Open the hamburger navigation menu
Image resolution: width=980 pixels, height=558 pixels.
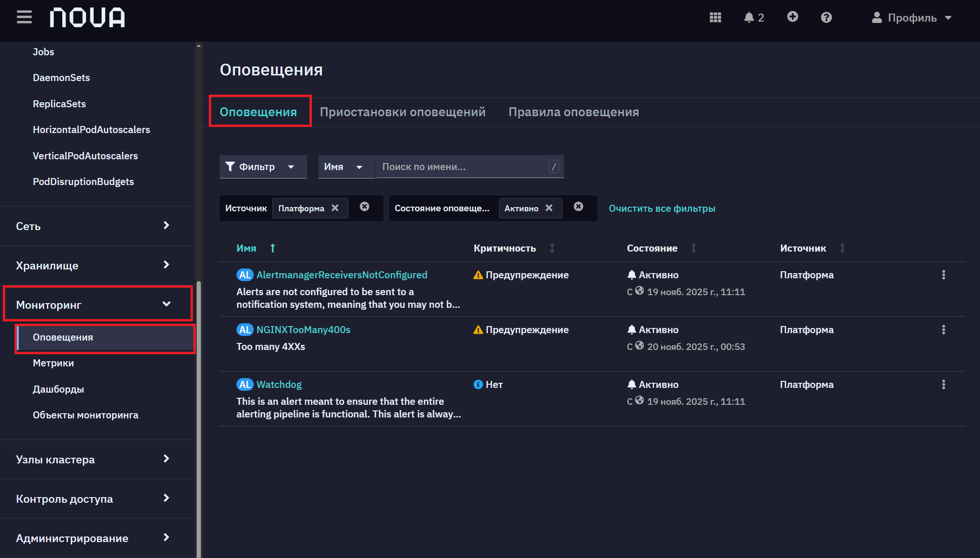[x=24, y=17]
